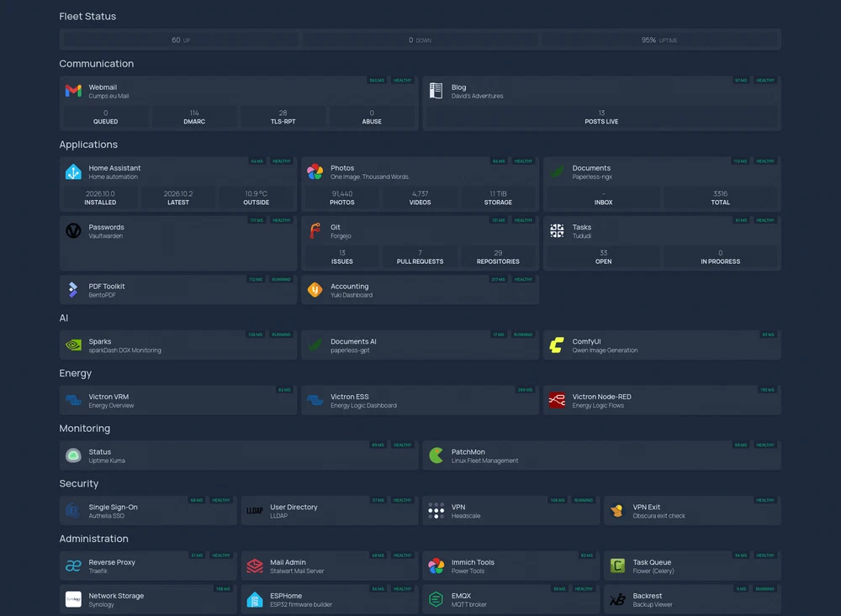Viewport: 841px width, 616px height.
Task: Click the Git PULL REQUESTS stat
Action: pyautogui.click(x=420, y=257)
